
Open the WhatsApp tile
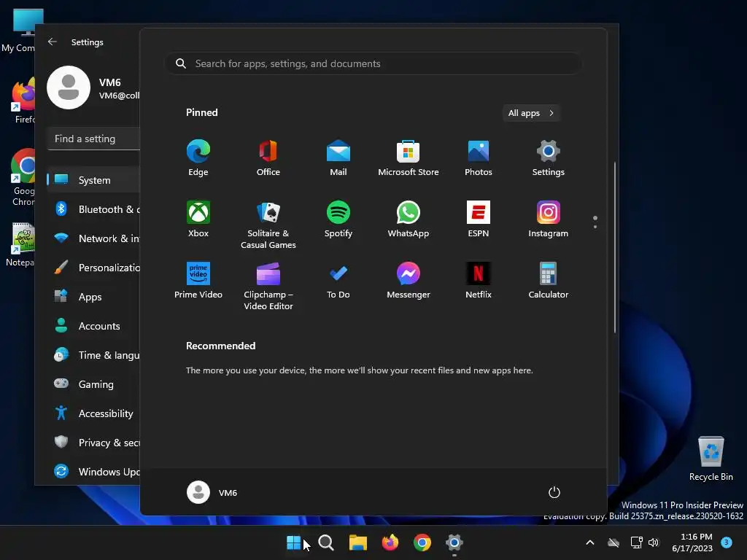[x=409, y=219]
